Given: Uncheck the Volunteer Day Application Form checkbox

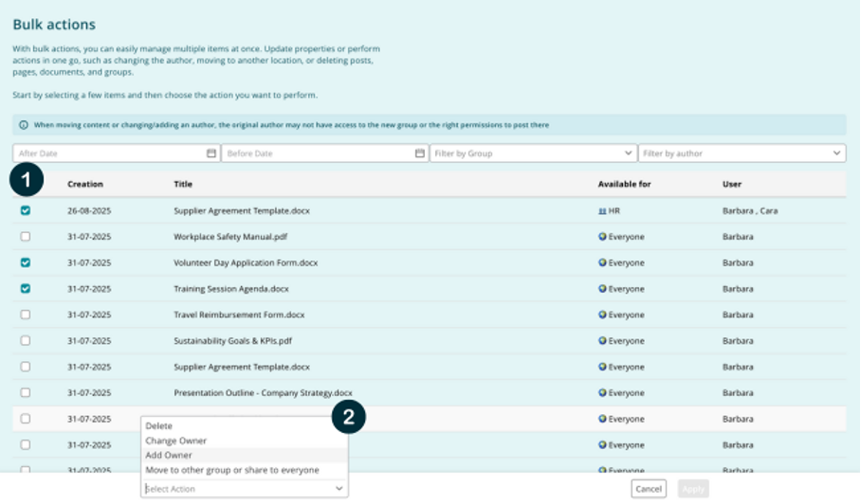Looking at the screenshot, I should pyautogui.click(x=26, y=262).
